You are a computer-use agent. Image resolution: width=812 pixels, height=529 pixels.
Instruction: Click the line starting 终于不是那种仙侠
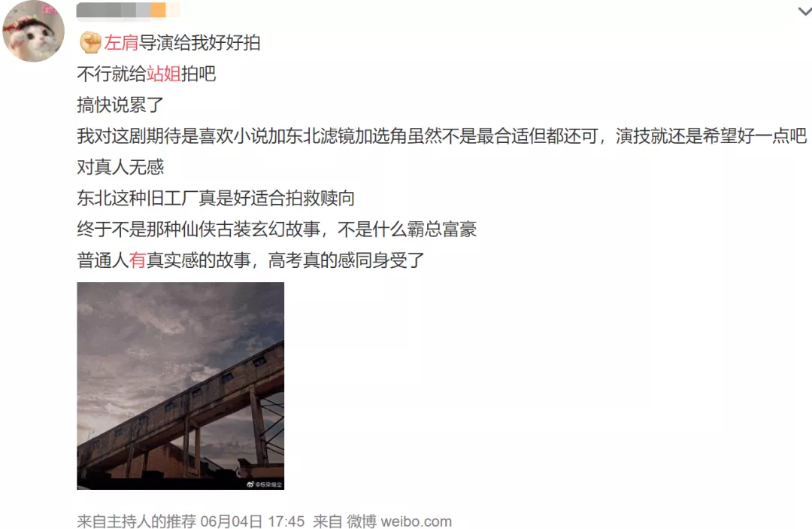point(277,229)
